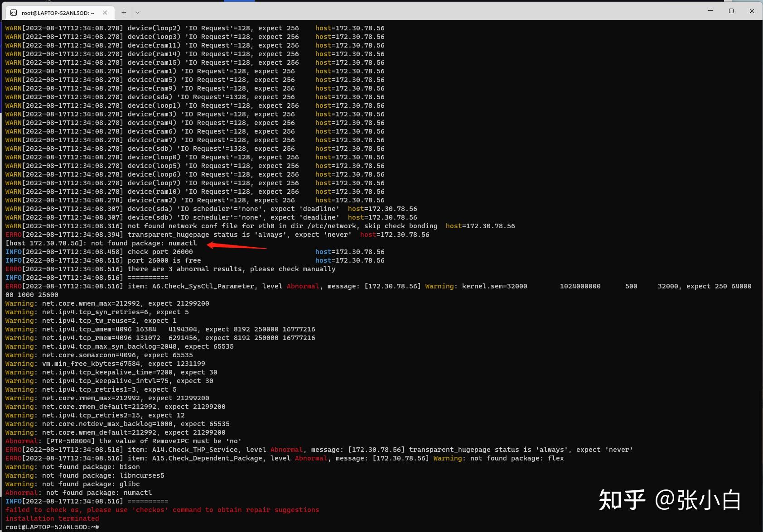The height and width of the screenshot is (532, 763).
Task: Click the 'there are 3 abnormal results' line
Action: (x=170, y=269)
